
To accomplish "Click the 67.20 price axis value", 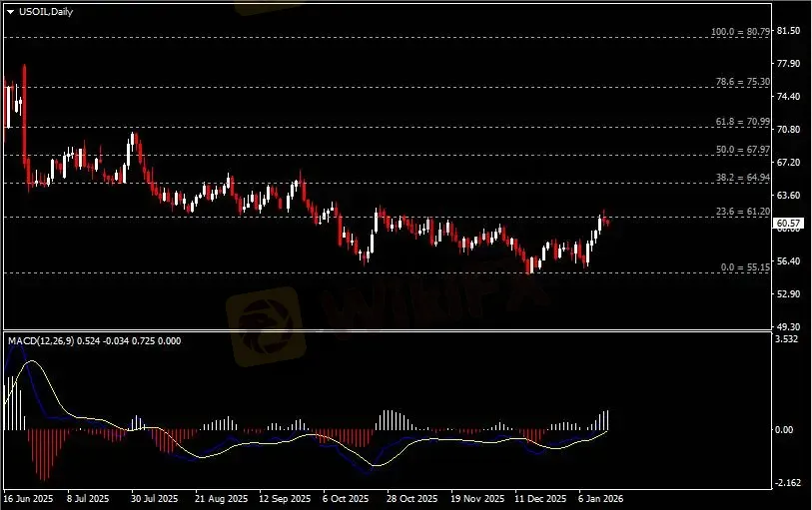I will coord(789,163).
